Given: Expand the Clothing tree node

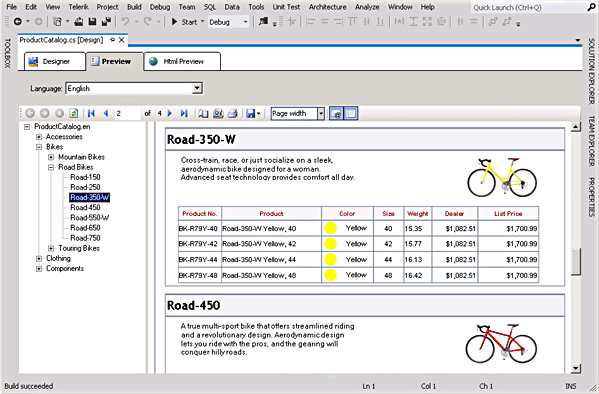Looking at the screenshot, I should [x=39, y=259].
